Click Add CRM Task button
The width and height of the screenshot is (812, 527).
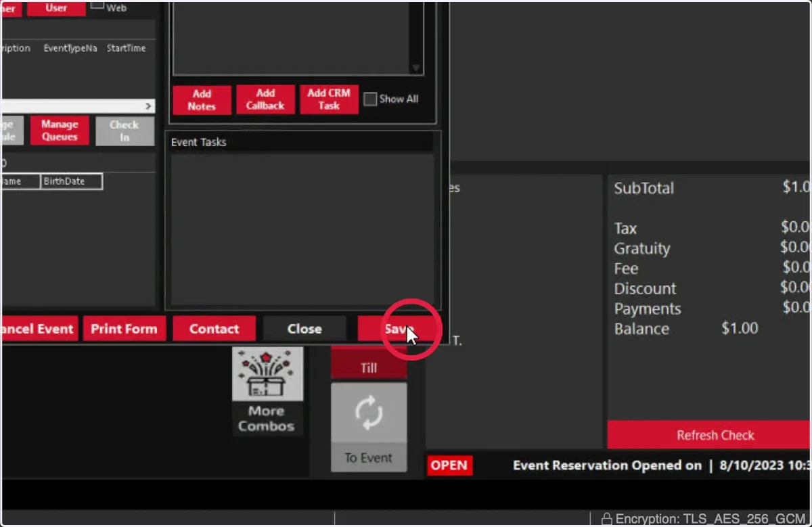tap(329, 99)
